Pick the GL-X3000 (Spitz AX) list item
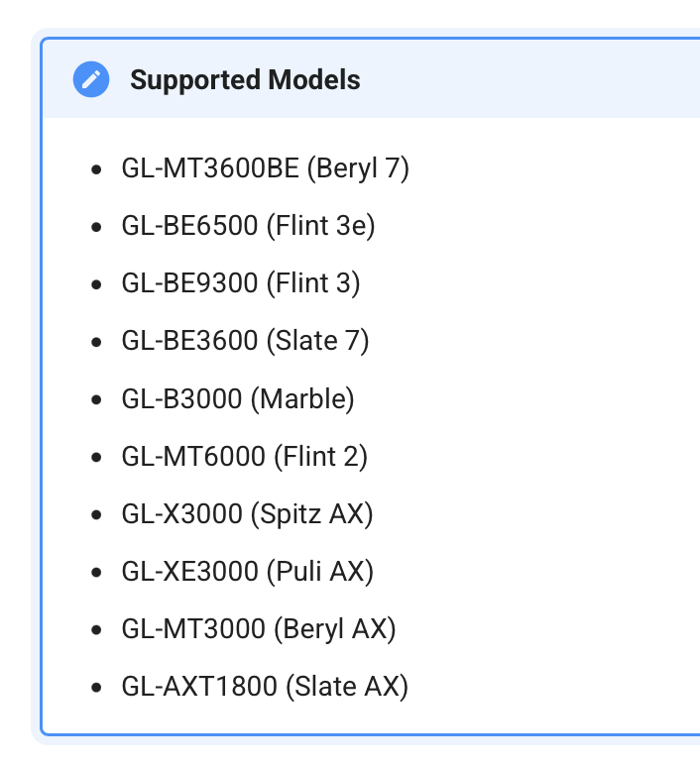 [x=247, y=513]
